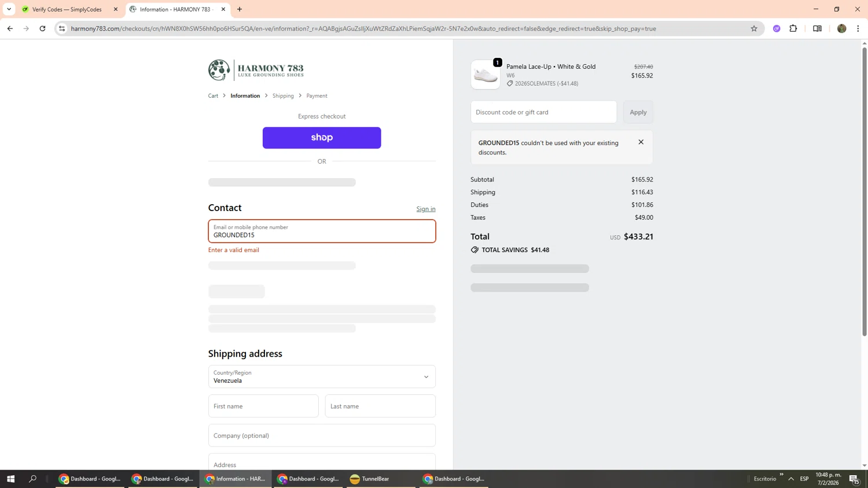Click the Pamela Lace-Up shoe thumbnail

pos(486,75)
